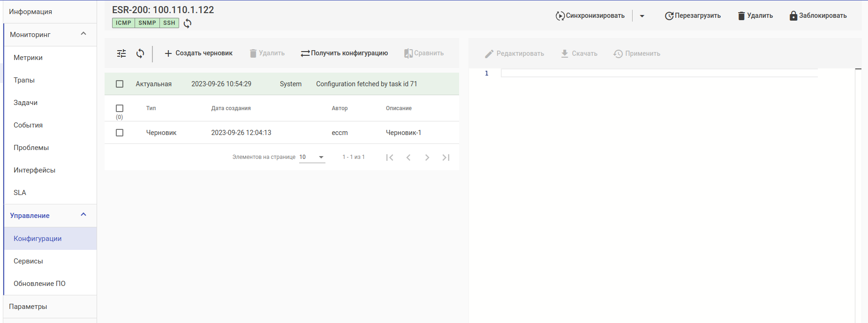The height and width of the screenshot is (323, 868).
Task: Click the SSH status badge
Action: click(x=169, y=23)
